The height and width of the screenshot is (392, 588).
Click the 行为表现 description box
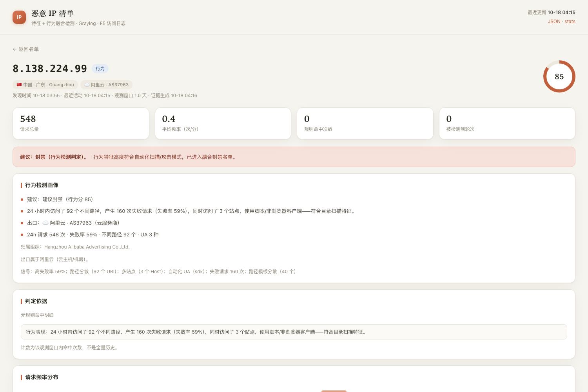point(294,332)
